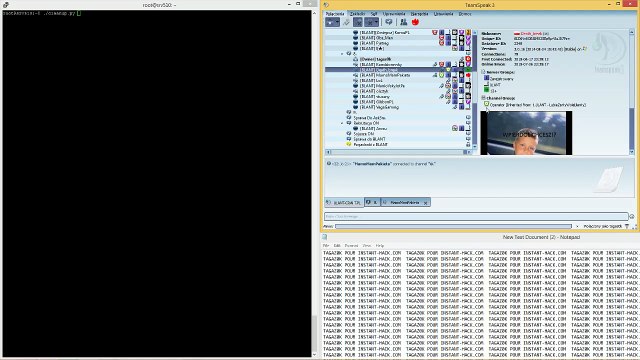Open dropdown arrow beside the connect icon
Image resolution: width=640 pixels, height=360 pixels.
pos(337,23)
